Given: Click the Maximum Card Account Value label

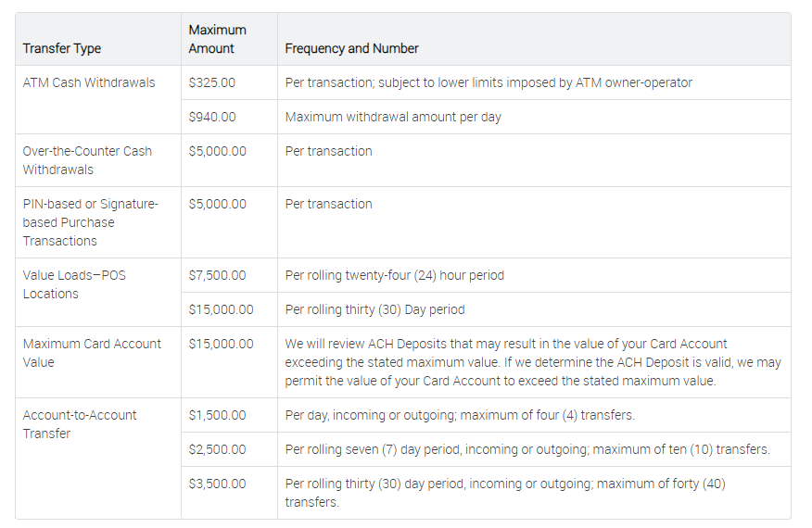Looking at the screenshot, I should click(92, 353).
